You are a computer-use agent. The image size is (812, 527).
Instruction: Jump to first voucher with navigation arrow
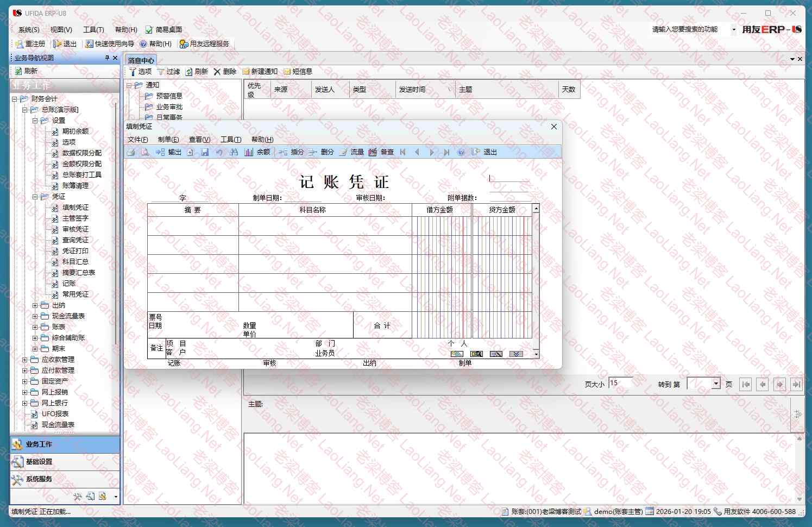(x=402, y=152)
